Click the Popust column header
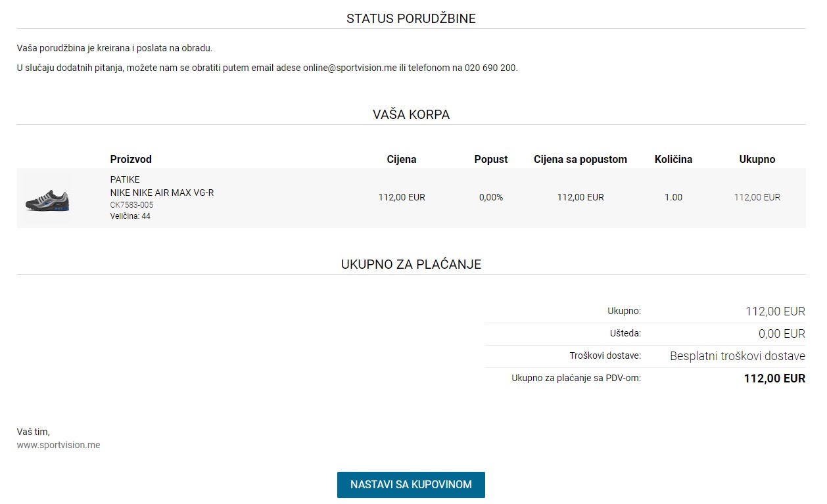Screen dimensions: 827x504 point(491,159)
